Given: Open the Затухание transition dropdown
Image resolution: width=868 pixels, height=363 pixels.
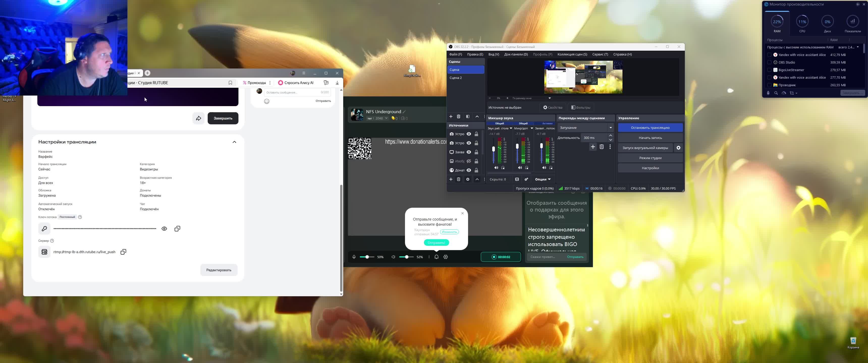Looking at the screenshot, I should coord(586,128).
